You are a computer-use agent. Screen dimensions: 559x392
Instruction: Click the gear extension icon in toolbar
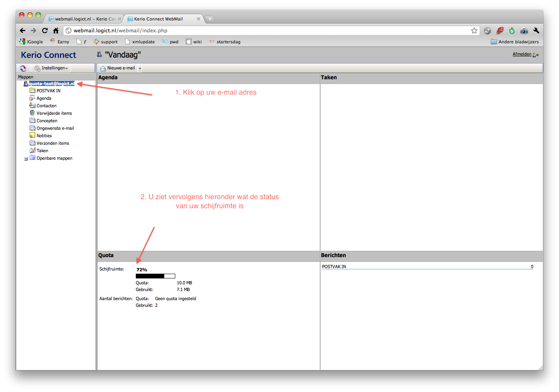click(x=488, y=31)
